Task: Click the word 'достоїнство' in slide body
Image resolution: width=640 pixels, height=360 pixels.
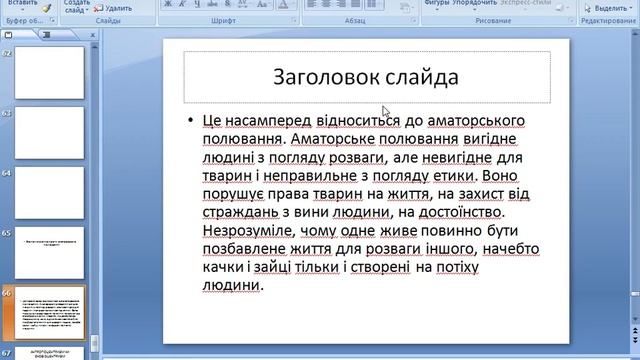Action: 460,212
